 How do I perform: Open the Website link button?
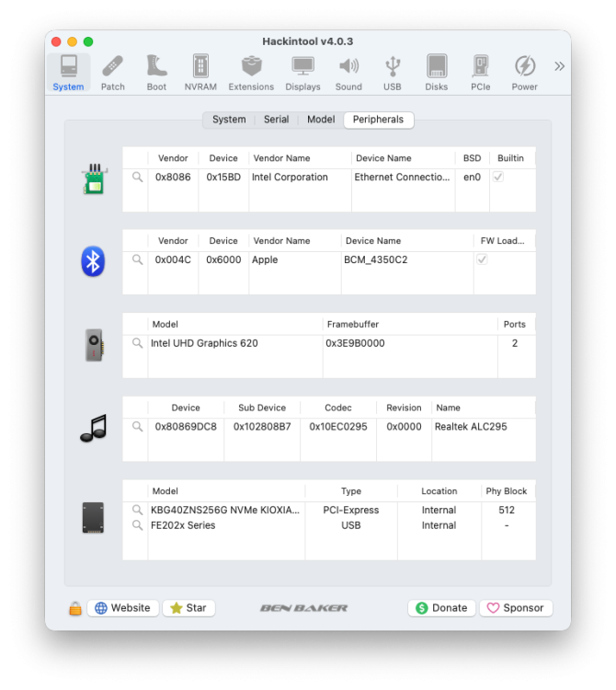[122, 608]
